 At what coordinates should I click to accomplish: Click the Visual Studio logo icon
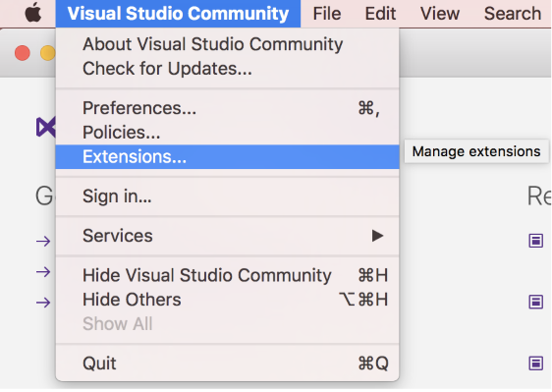click(x=46, y=127)
